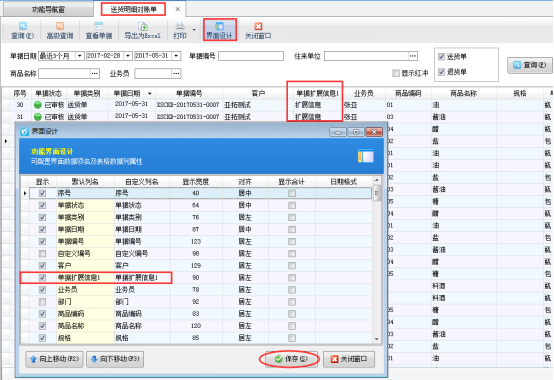Click the 关闭窗口 button in dialog

point(349,359)
